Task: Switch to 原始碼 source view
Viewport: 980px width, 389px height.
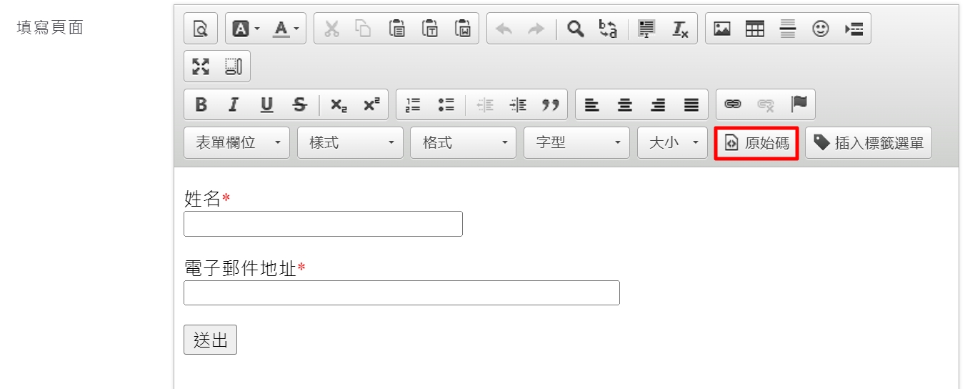Action: (756, 143)
